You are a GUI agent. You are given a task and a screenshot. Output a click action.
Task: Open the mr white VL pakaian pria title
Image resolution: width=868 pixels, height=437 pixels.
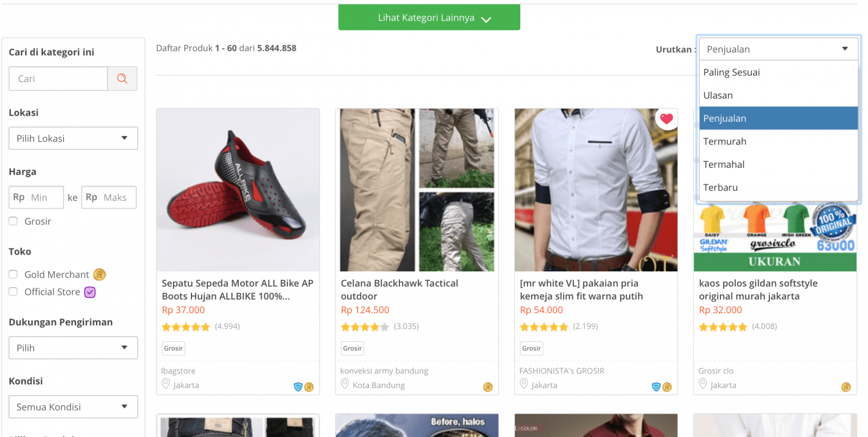[581, 289]
